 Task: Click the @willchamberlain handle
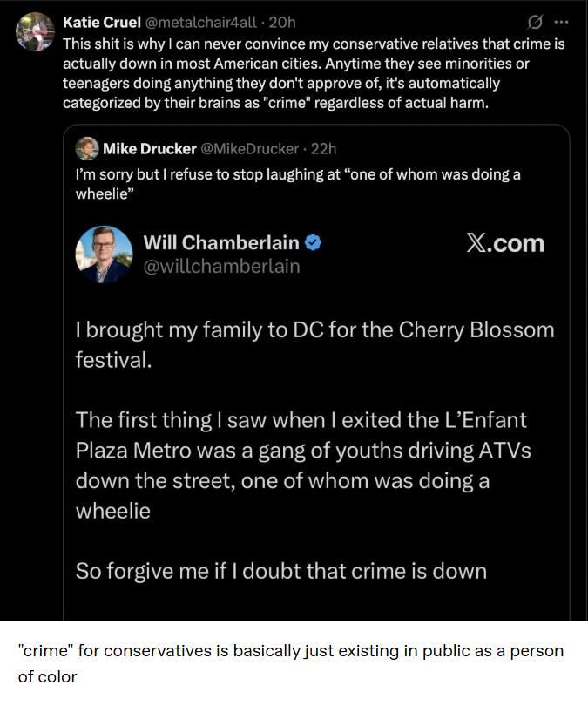coord(221,266)
